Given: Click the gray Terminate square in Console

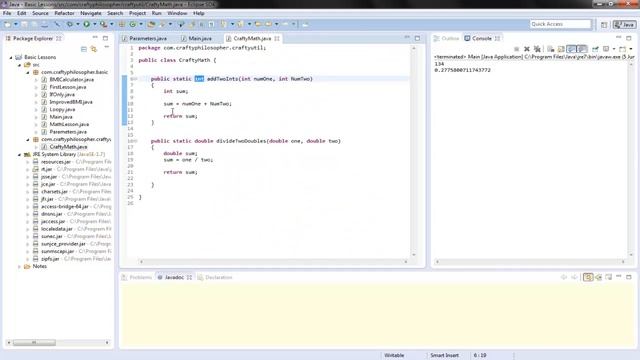Looking at the screenshot, I should pyautogui.click(x=516, y=49).
